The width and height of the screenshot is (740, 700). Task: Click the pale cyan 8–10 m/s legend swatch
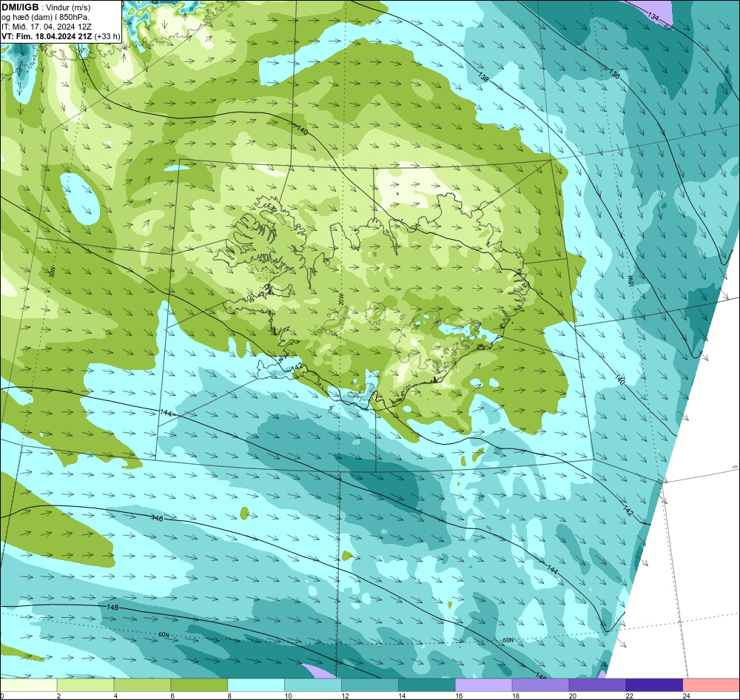tap(256, 684)
